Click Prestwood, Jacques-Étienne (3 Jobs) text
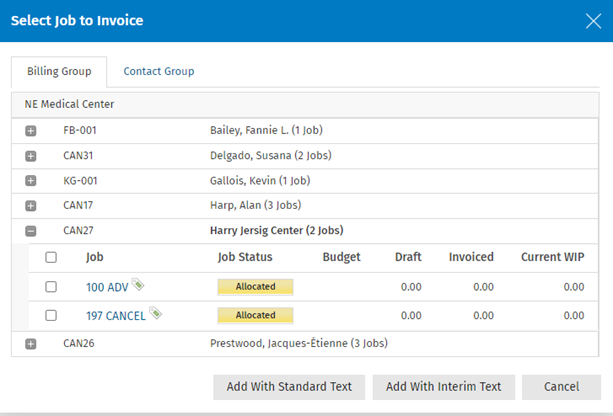 [299, 343]
